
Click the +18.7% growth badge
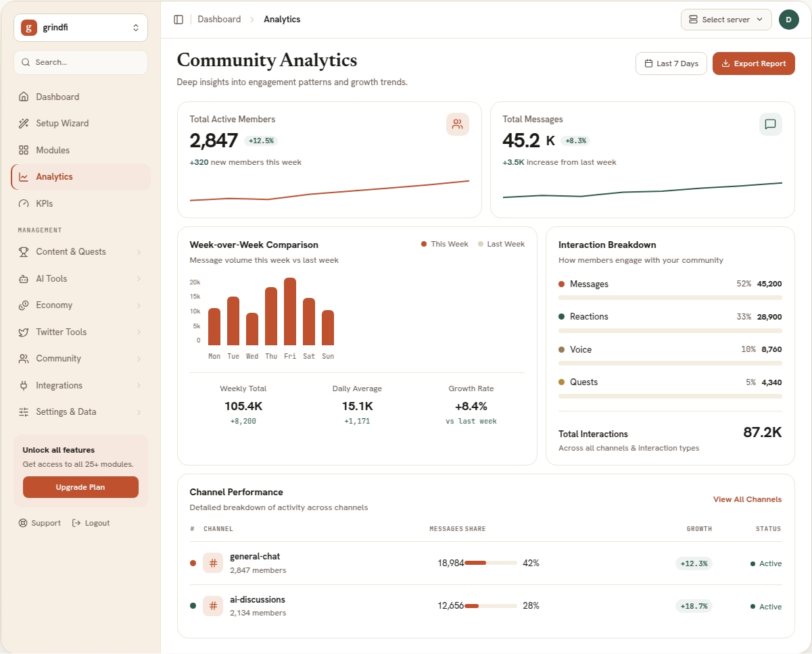pos(694,606)
